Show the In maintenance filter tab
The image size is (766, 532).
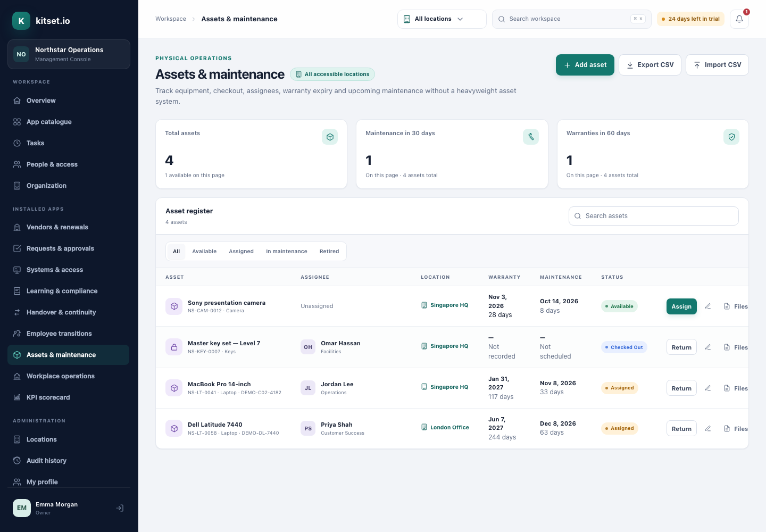click(x=287, y=252)
